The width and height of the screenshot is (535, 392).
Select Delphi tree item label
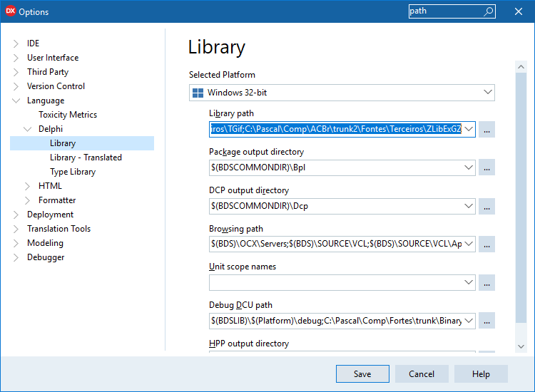point(51,129)
